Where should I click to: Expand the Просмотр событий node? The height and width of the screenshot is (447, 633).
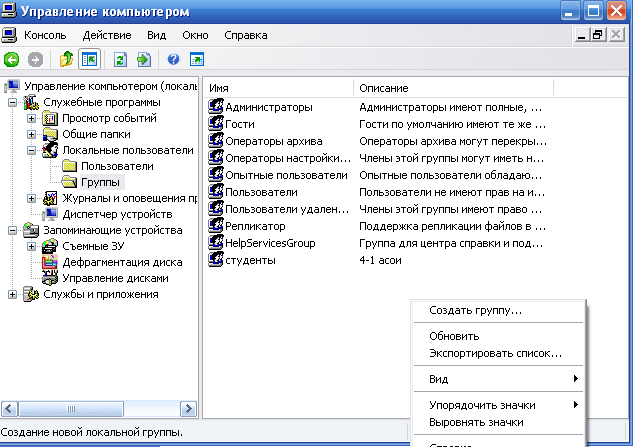pyautogui.click(x=31, y=118)
